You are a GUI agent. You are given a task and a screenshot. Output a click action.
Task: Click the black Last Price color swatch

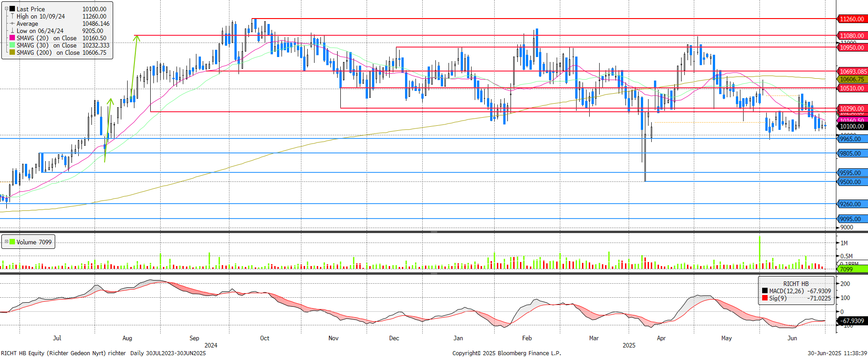12,9
